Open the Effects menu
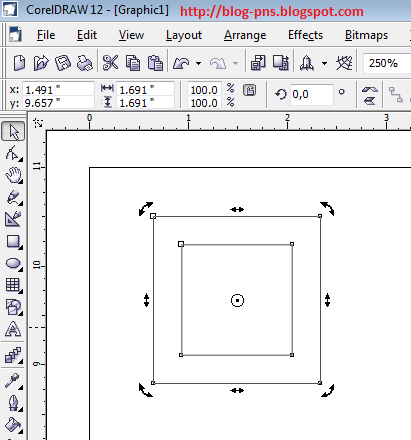 click(x=305, y=35)
